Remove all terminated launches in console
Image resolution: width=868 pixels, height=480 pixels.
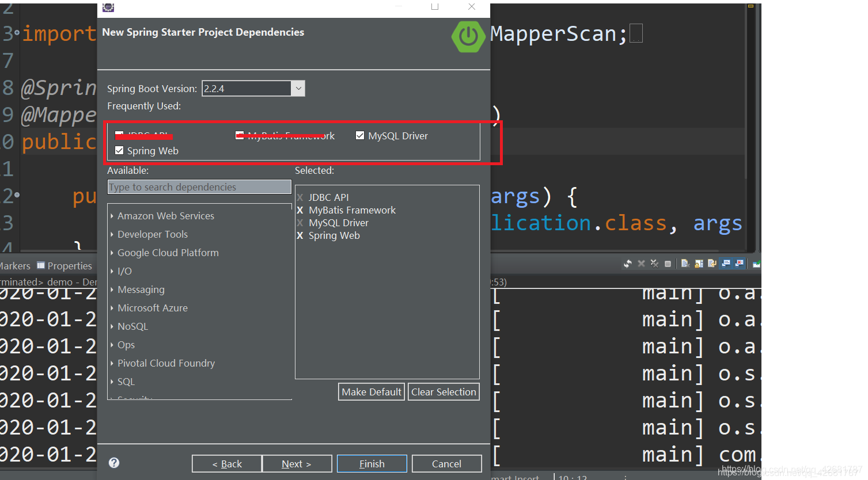[655, 264]
